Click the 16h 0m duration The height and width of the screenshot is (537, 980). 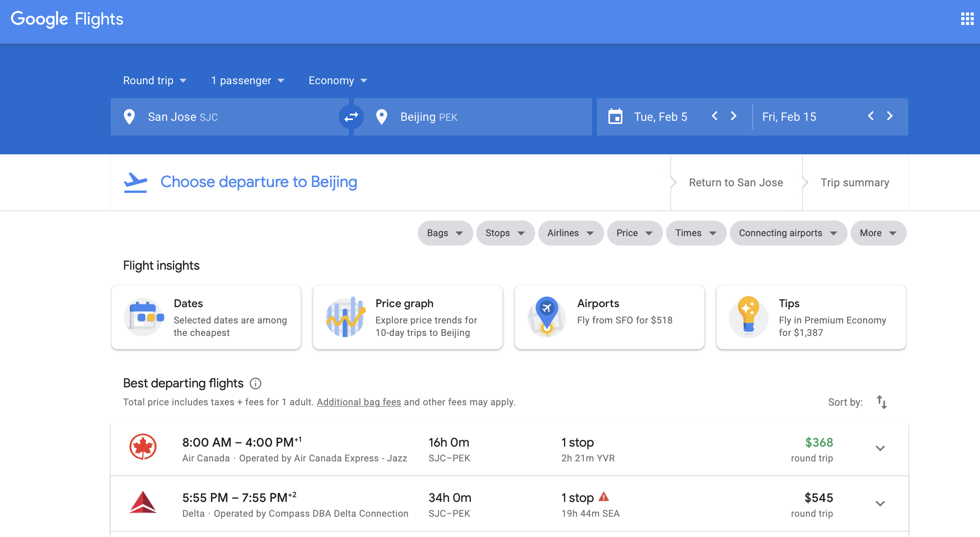click(449, 442)
